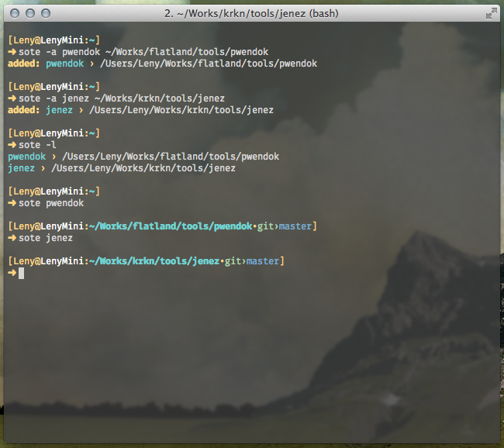Screen dimensions: 504x448
Task: Click the list row 'jenez › /Users/Leny/Works/krkn/tools/jenez'
Action: tap(122, 168)
